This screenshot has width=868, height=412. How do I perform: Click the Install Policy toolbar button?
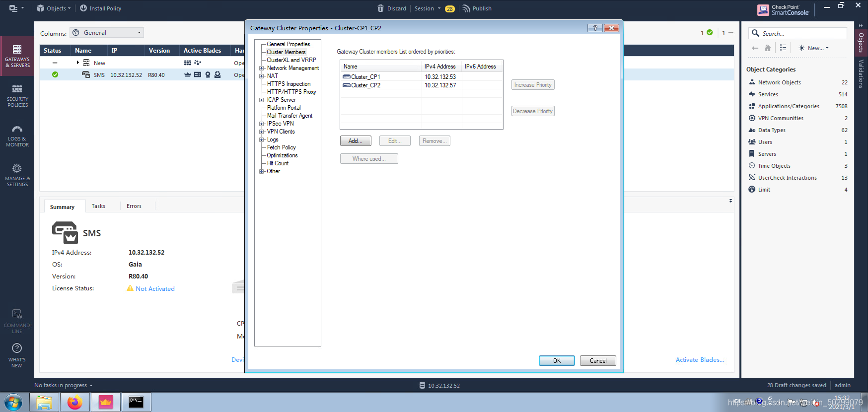pos(100,8)
